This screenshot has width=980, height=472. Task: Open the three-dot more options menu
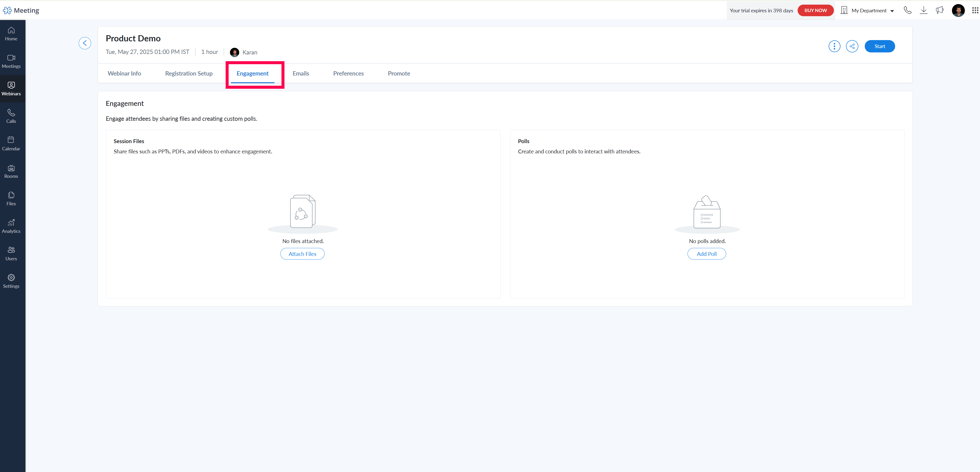click(834, 46)
